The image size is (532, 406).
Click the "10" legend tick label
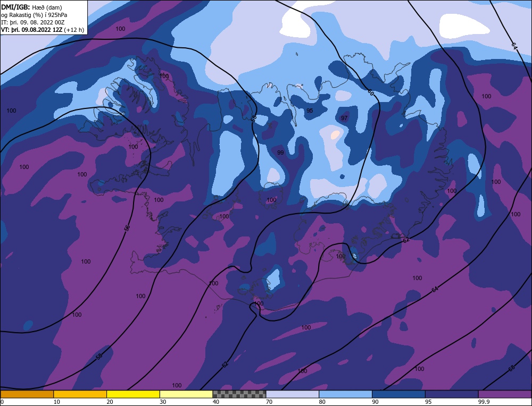[57, 402]
